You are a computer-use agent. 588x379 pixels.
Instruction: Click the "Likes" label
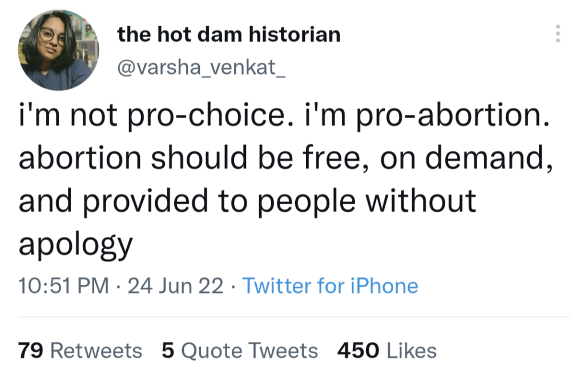[412, 350]
